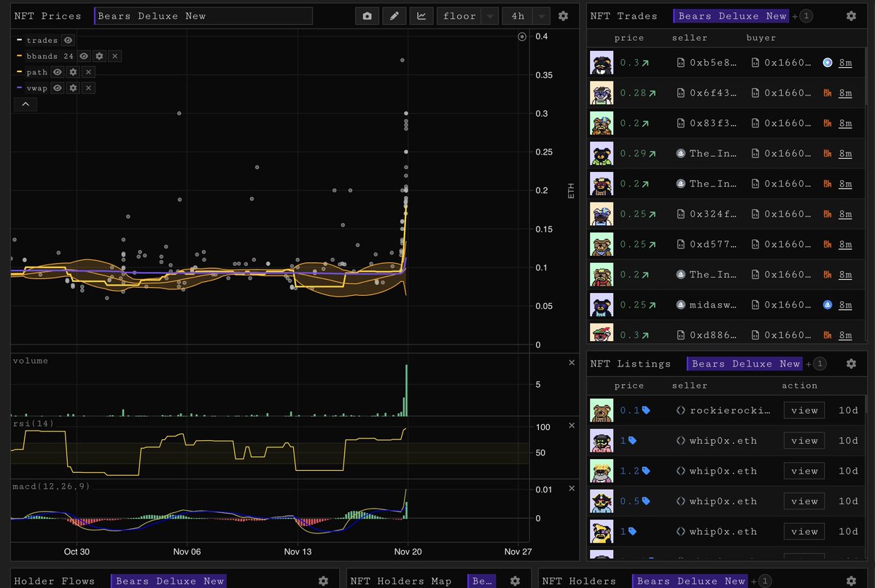
Task: Open the line chart mode icon
Action: pos(421,15)
